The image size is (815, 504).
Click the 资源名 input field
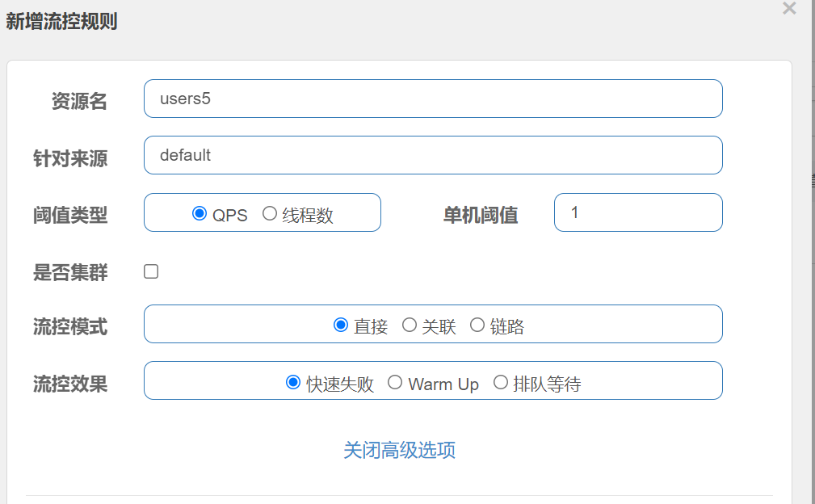point(432,99)
